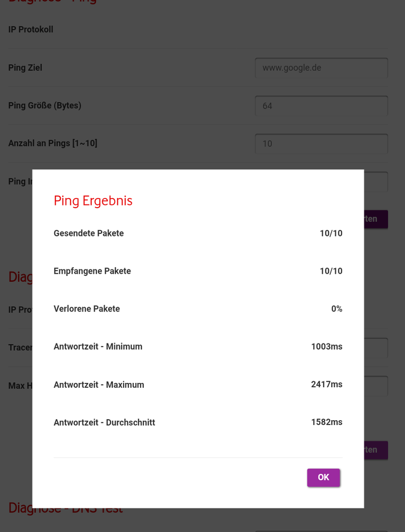Click the Antwortzeit - Durchschnitt label
The height and width of the screenshot is (532, 405).
(104, 423)
